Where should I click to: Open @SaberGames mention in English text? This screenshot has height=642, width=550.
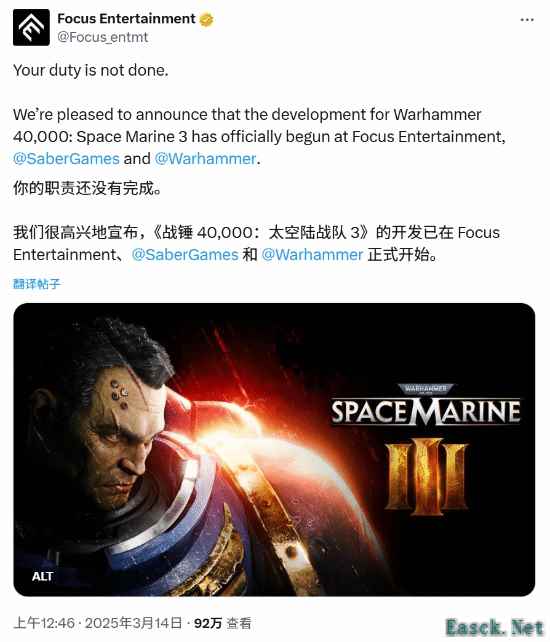66,158
